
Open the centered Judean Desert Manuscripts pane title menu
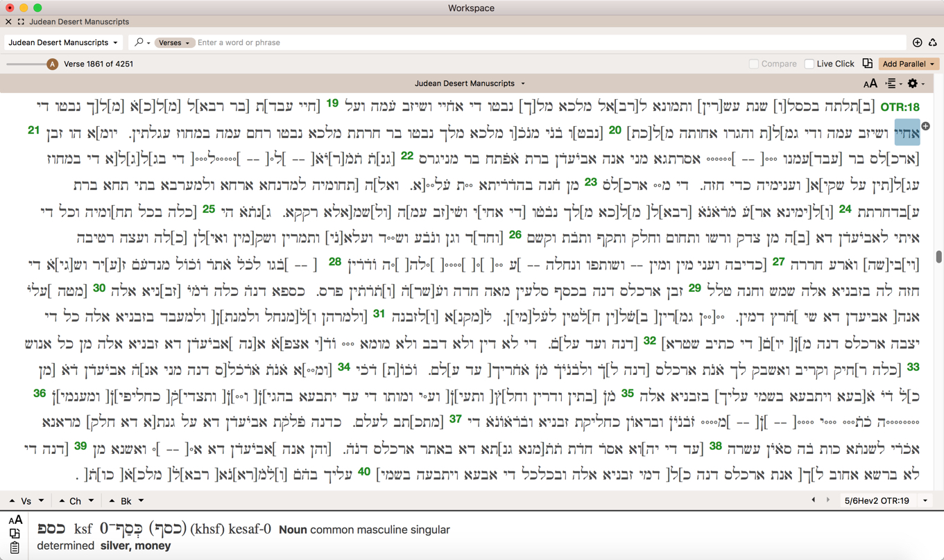[469, 84]
